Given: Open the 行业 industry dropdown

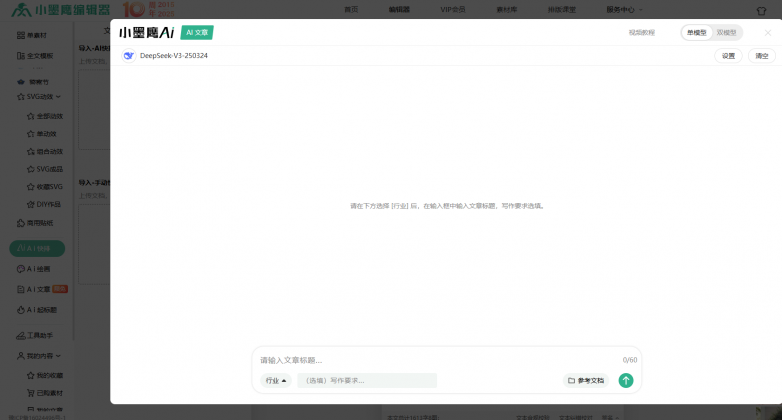Looking at the screenshot, I should (x=276, y=380).
